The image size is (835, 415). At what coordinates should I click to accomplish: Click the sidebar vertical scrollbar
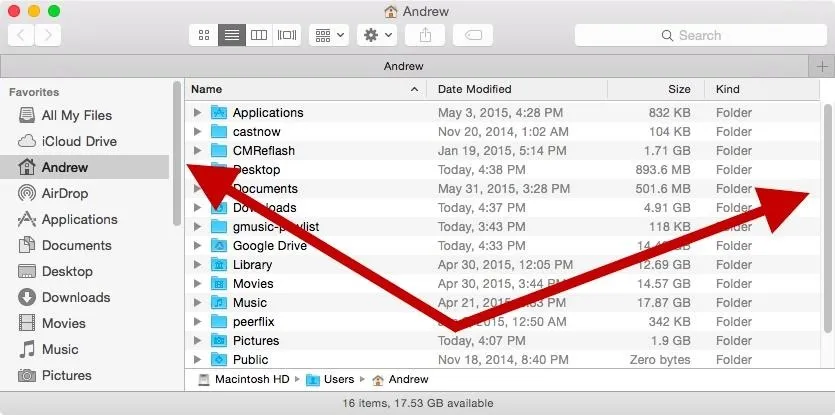pos(177,153)
